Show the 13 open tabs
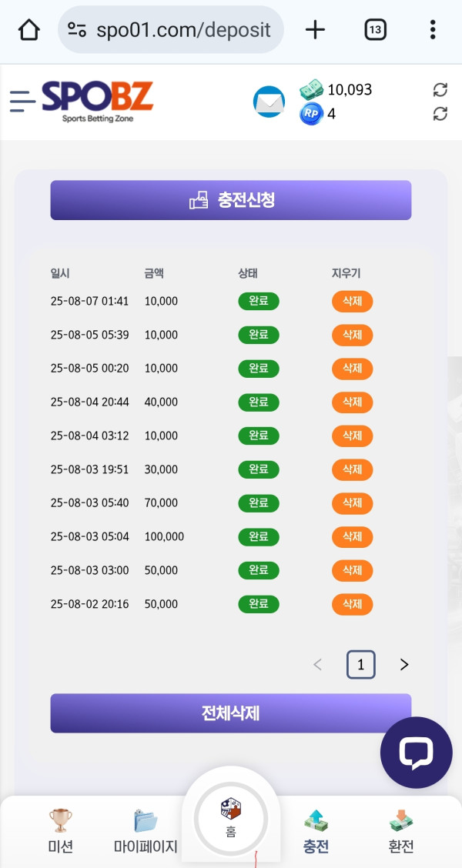The image size is (462, 868). (x=375, y=30)
